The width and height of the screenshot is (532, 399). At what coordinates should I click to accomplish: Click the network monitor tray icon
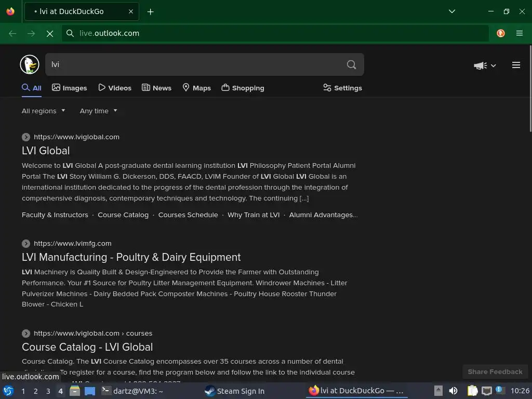coord(486,391)
